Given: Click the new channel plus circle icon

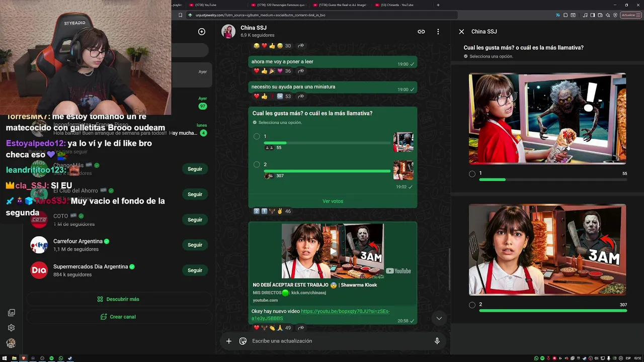Looking at the screenshot, I should click(x=202, y=31).
